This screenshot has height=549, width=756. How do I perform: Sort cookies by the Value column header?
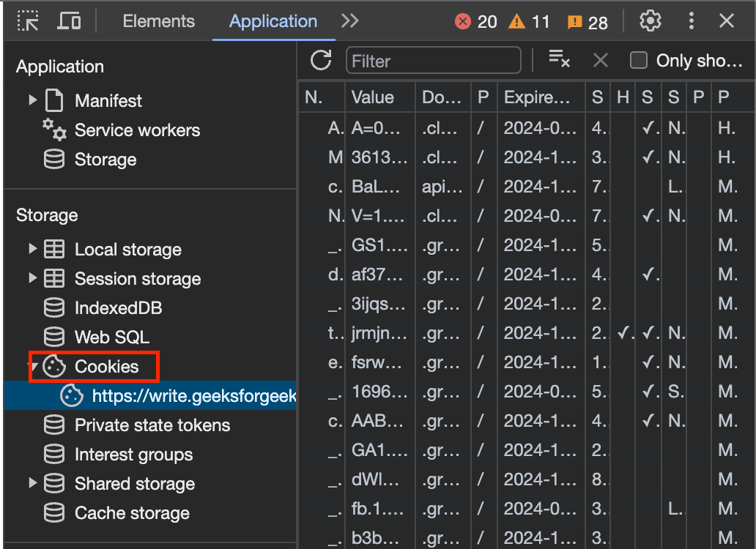click(373, 97)
